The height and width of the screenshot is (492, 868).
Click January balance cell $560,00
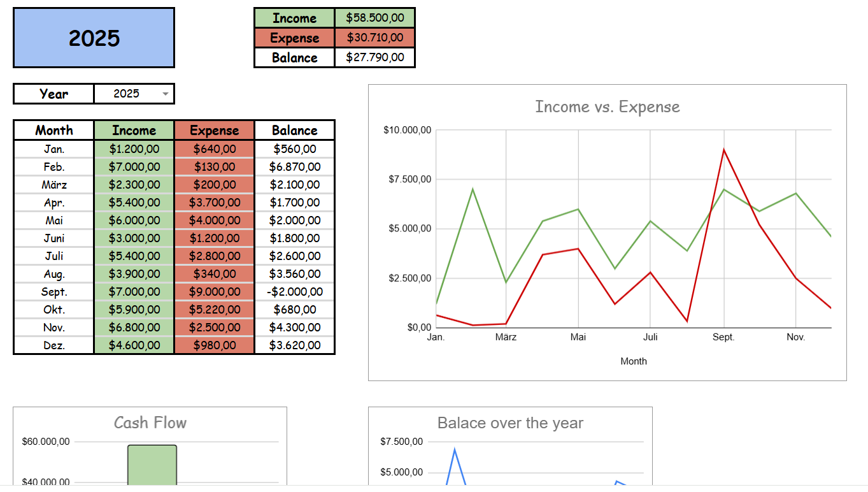pos(294,149)
